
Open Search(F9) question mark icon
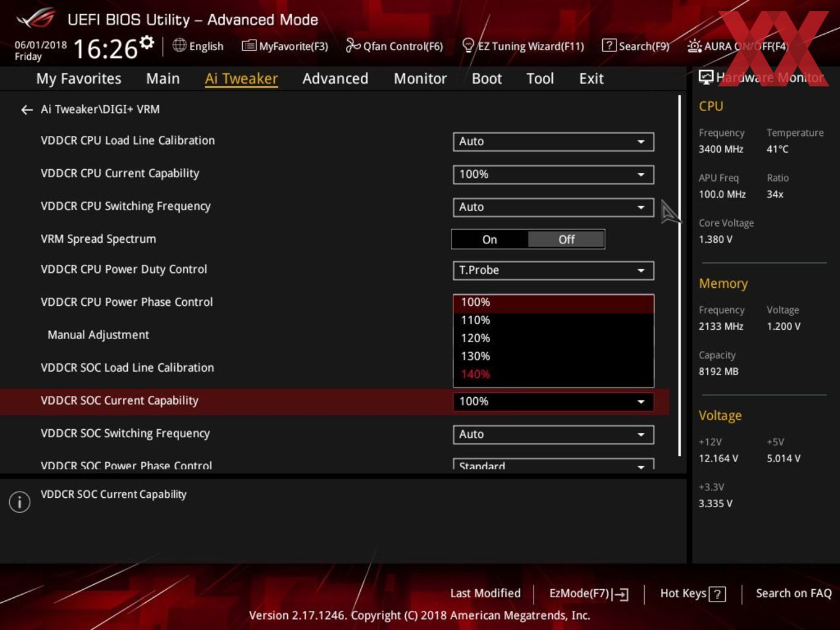[609, 45]
